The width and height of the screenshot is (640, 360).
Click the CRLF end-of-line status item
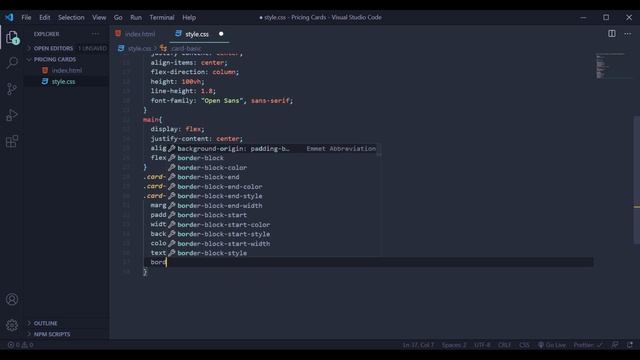pos(504,345)
